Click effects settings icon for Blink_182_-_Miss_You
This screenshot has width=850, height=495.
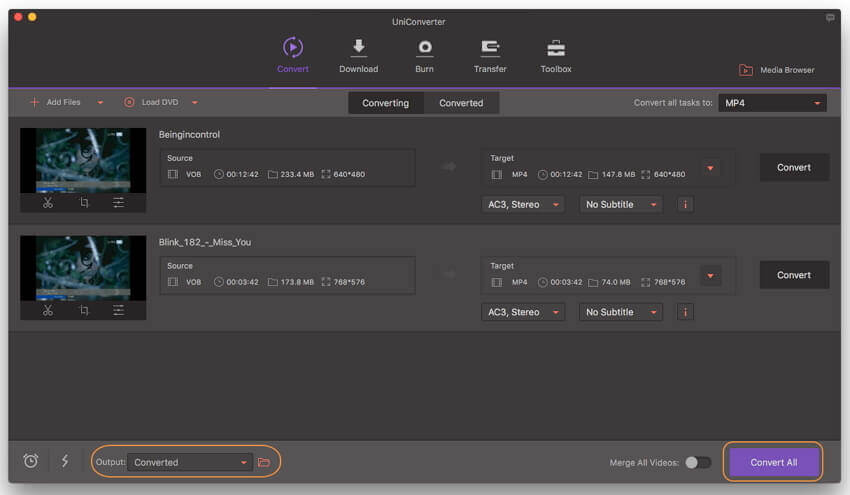tap(118, 310)
